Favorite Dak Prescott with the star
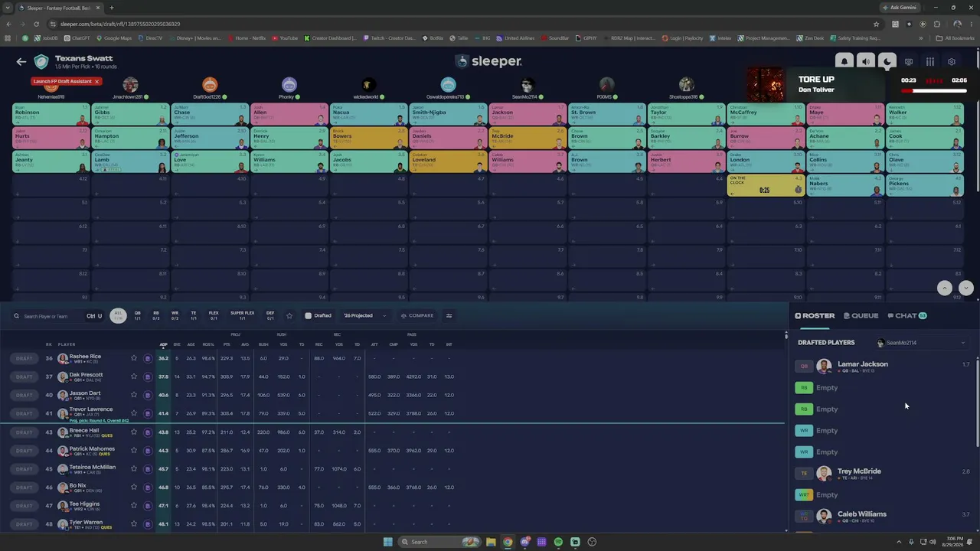 click(x=134, y=377)
